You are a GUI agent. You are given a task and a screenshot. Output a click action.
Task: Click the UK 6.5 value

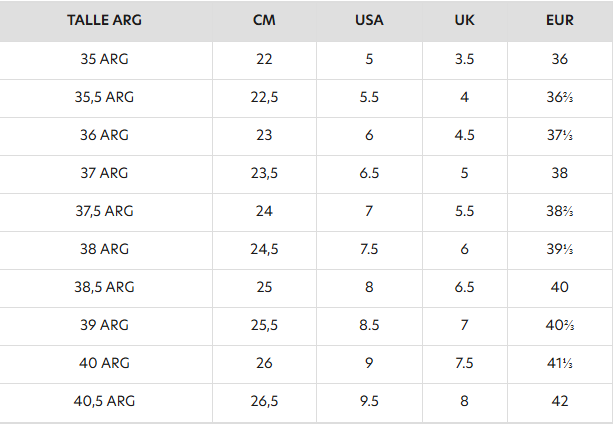(464, 287)
